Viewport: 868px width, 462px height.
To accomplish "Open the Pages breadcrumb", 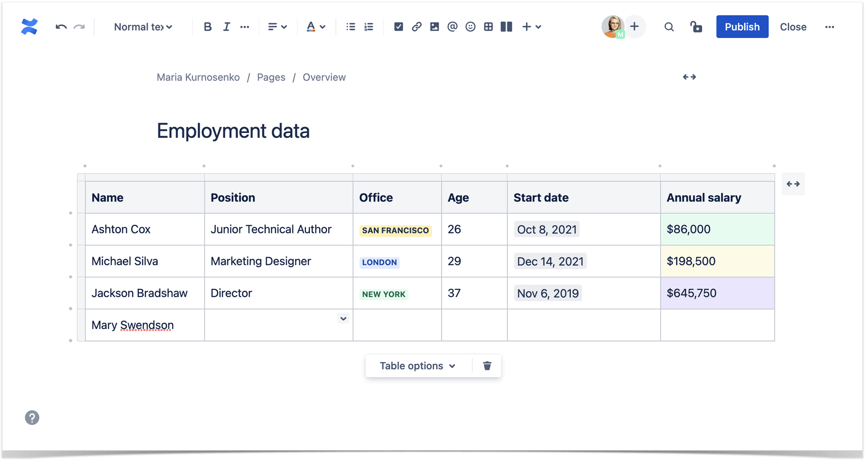I will click(271, 77).
